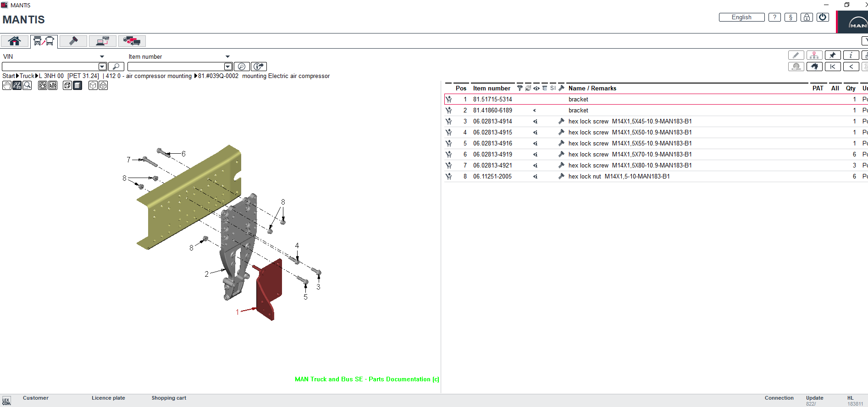Add bracket 81.51715-5314 to cart

tap(448, 99)
